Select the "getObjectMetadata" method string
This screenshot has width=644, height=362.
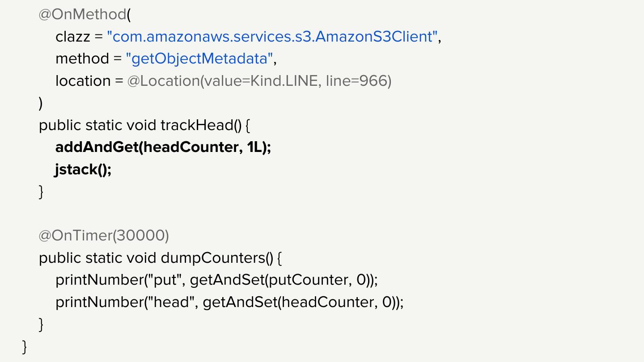199,59
